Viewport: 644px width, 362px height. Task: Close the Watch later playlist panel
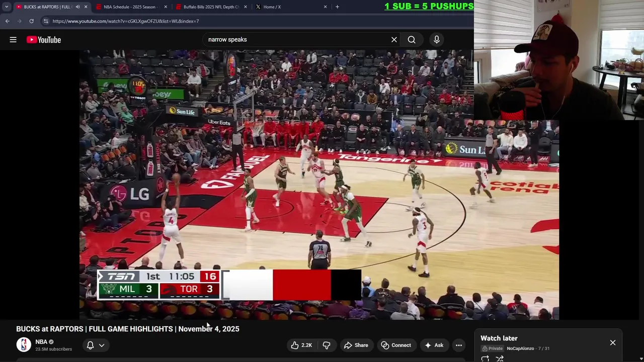[613, 342]
